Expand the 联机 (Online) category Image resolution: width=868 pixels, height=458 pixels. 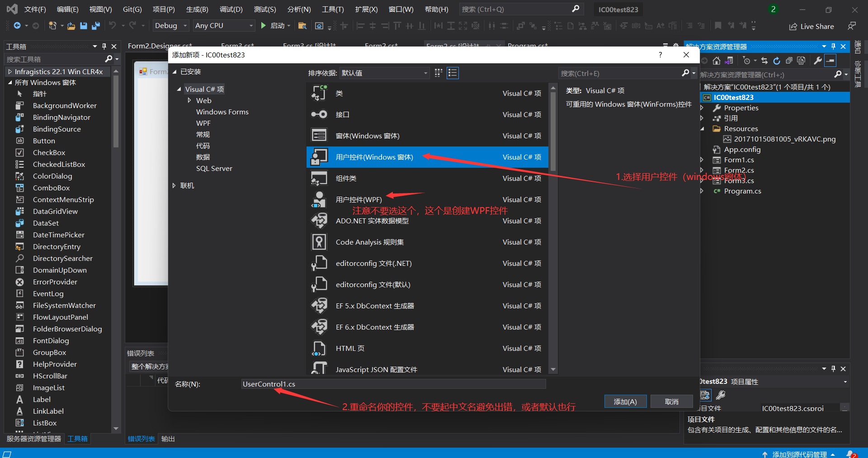click(x=174, y=185)
